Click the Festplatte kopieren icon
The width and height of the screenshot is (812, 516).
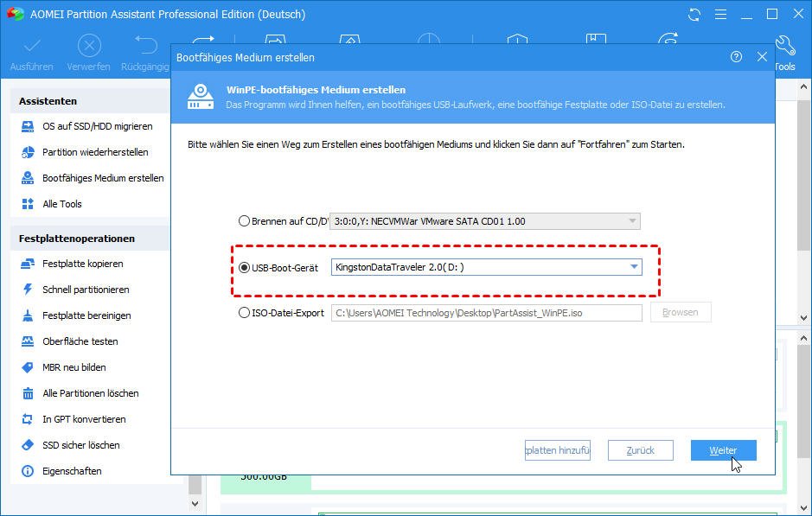click(x=28, y=264)
